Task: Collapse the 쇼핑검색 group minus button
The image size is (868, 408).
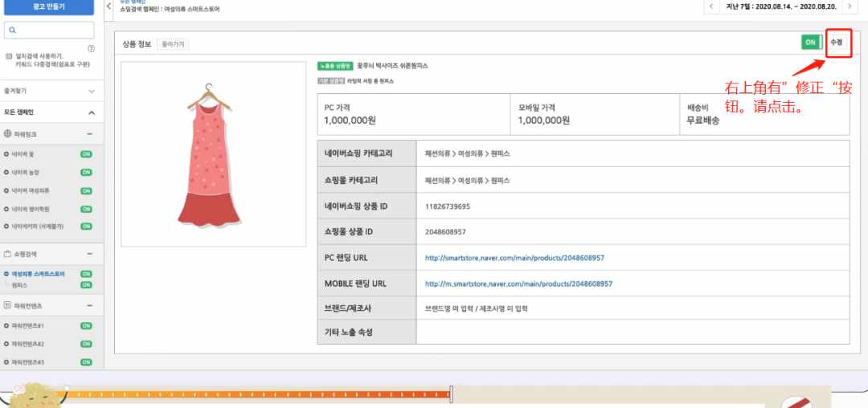Action: pyautogui.click(x=90, y=254)
